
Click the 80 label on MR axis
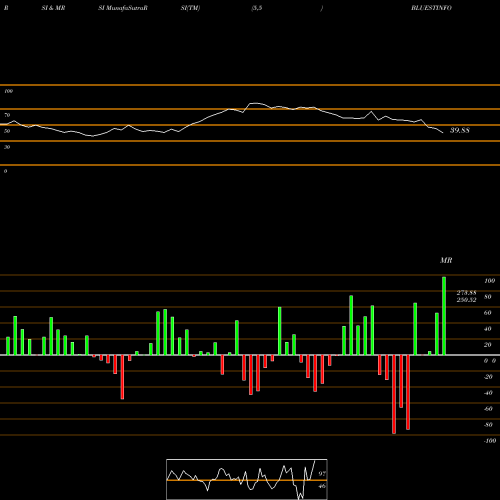tap(488, 297)
